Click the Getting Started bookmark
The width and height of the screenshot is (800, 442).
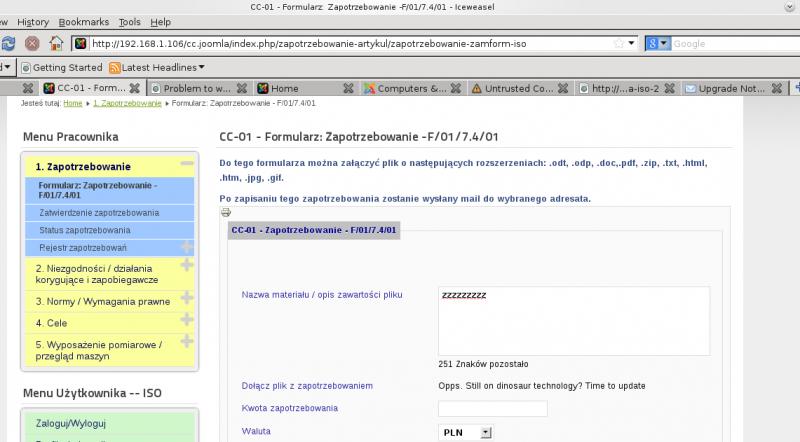point(61,67)
